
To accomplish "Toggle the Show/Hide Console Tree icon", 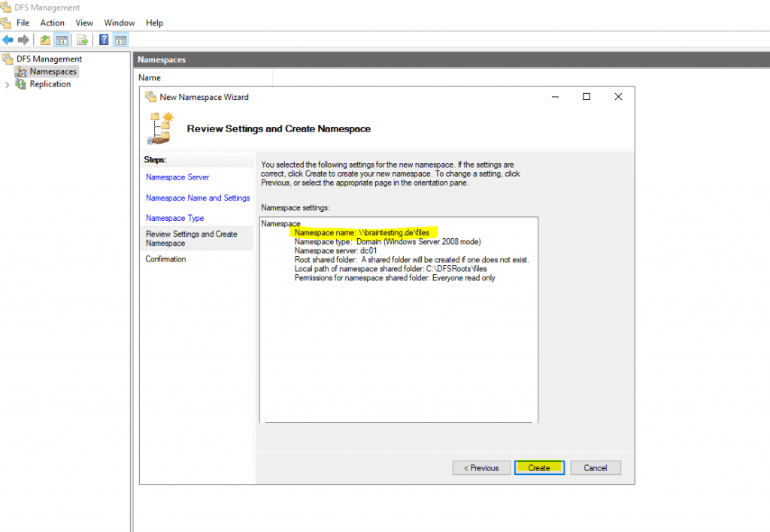I will coord(62,40).
